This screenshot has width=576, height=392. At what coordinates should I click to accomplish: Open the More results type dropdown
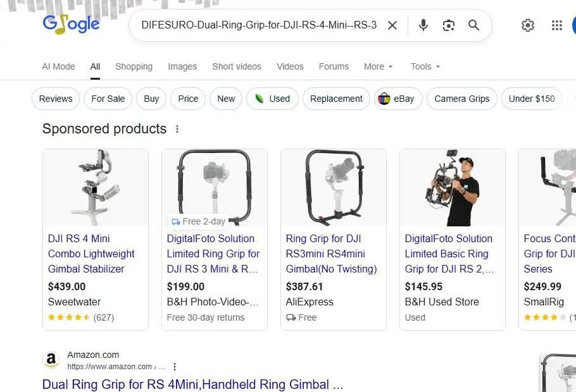pyautogui.click(x=377, y=66)
